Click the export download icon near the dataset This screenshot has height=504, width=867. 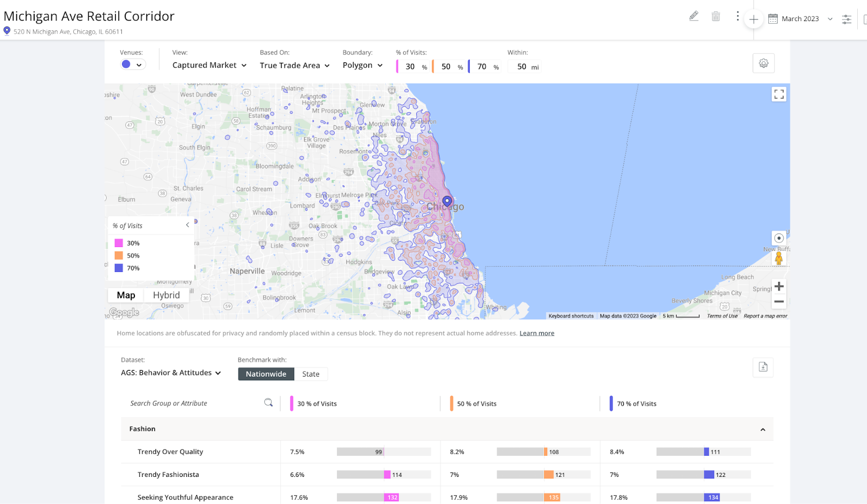point(763,367)
